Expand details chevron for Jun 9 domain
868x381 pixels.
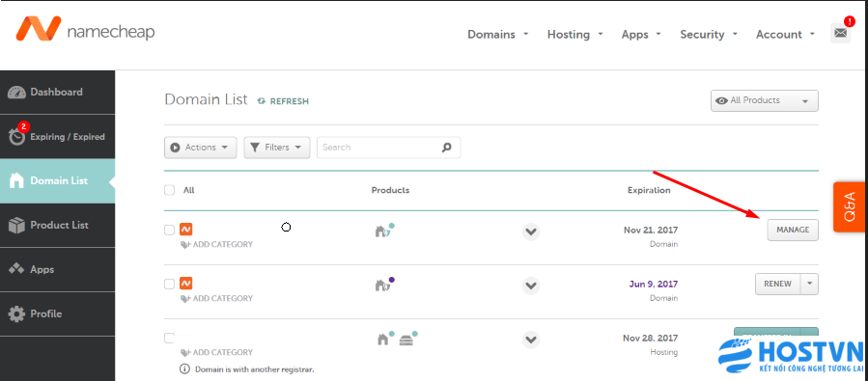click(x=531, y=286)
